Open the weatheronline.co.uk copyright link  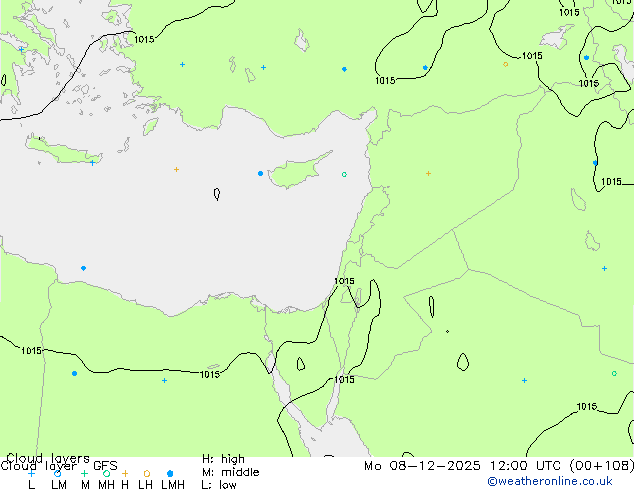[550, 481]
